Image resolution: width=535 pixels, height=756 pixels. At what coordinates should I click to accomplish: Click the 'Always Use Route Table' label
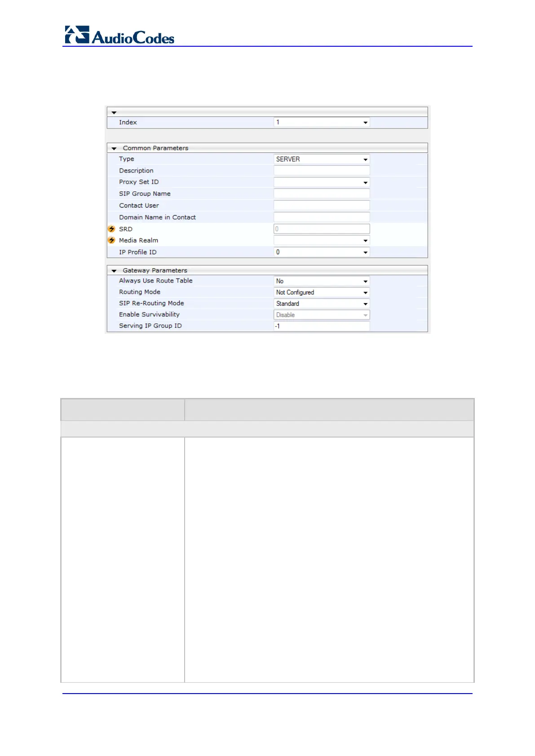[x=156, y=281]
